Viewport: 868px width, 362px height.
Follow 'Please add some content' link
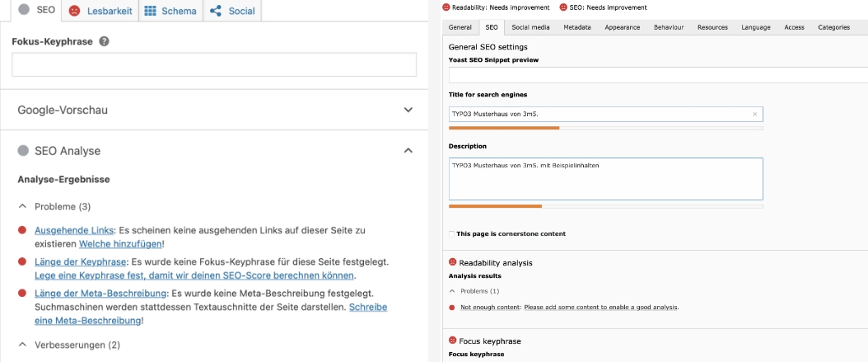click(x=600, y=307)
